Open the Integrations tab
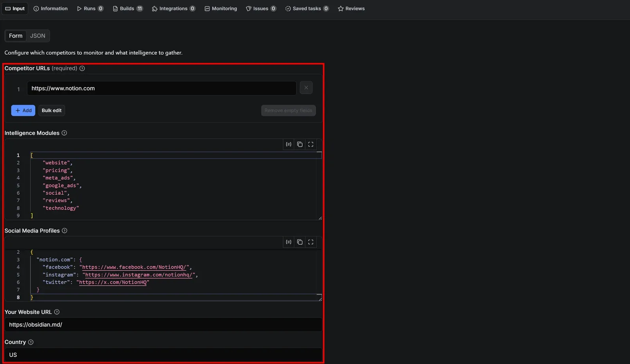The width and height of the screenshot is (630, 364). point(173,8)
